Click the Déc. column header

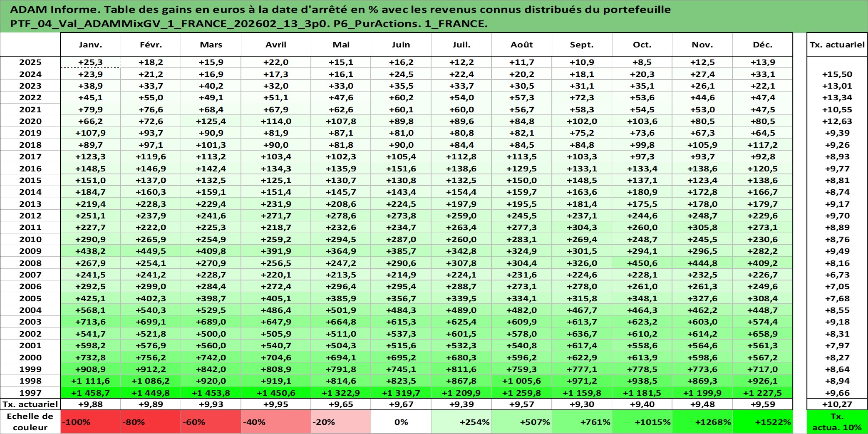(x=762, y=45)
